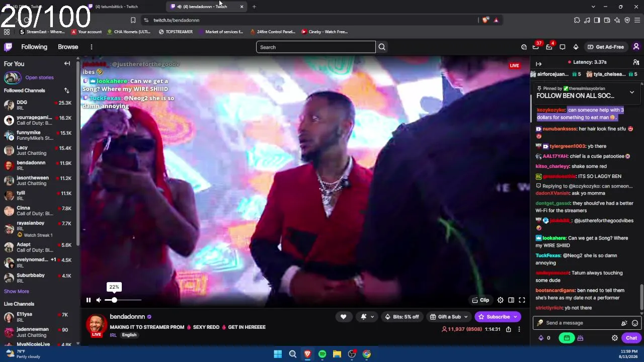Image resolution: width=644 pixels, height=362 pixels.
Task: Click the chat message input field
Action: [x=579, y=323]
